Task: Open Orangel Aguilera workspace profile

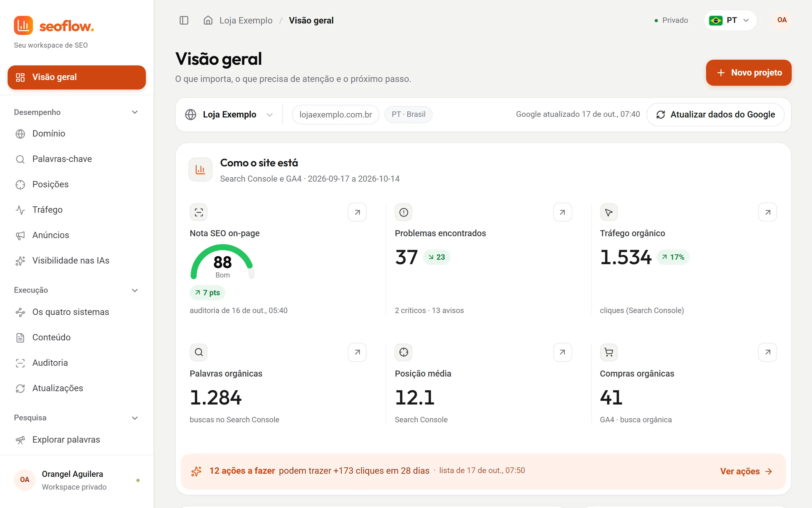Action: tap(76, 480)
